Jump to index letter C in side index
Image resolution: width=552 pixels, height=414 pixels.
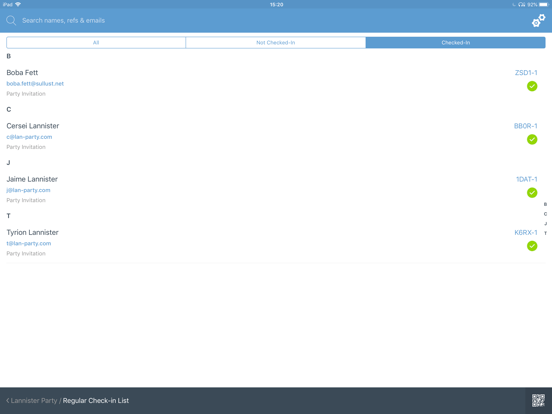545,214
